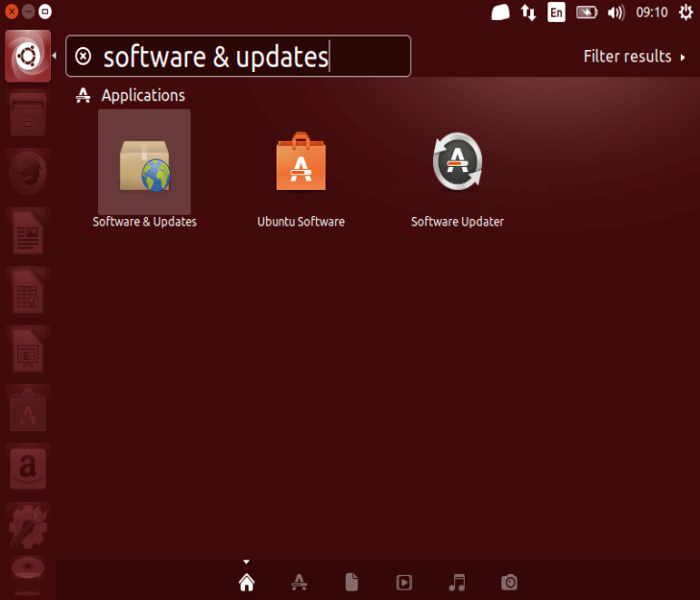Open the system power gear menu

coord(686,12)
